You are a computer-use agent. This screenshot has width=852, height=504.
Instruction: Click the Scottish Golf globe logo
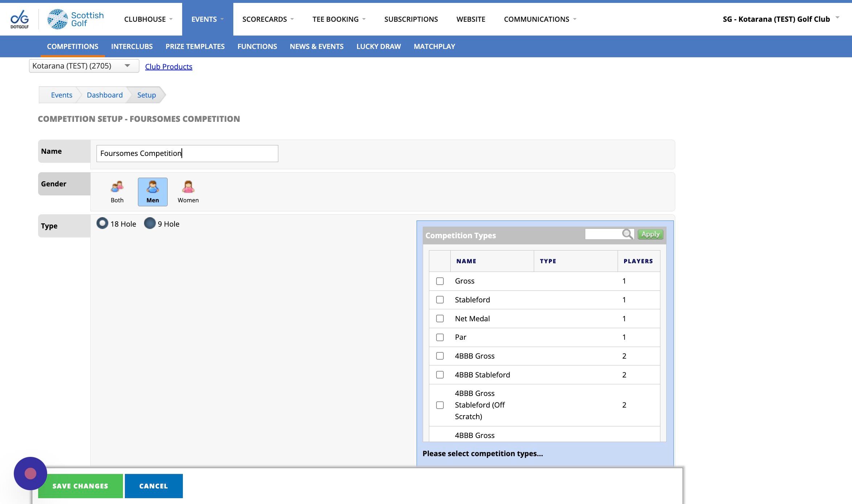point(57,19)
